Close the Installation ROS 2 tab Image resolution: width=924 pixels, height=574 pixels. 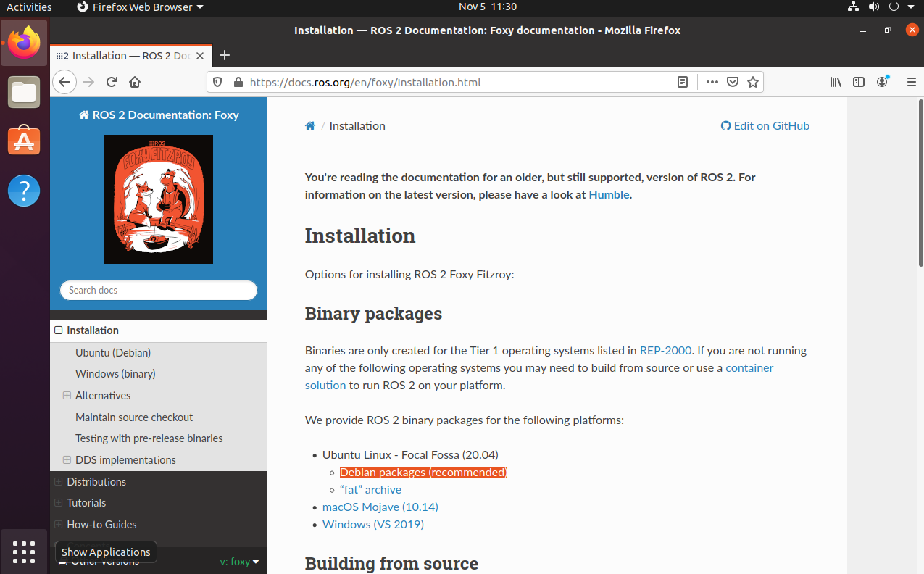(x=201, y=56)
